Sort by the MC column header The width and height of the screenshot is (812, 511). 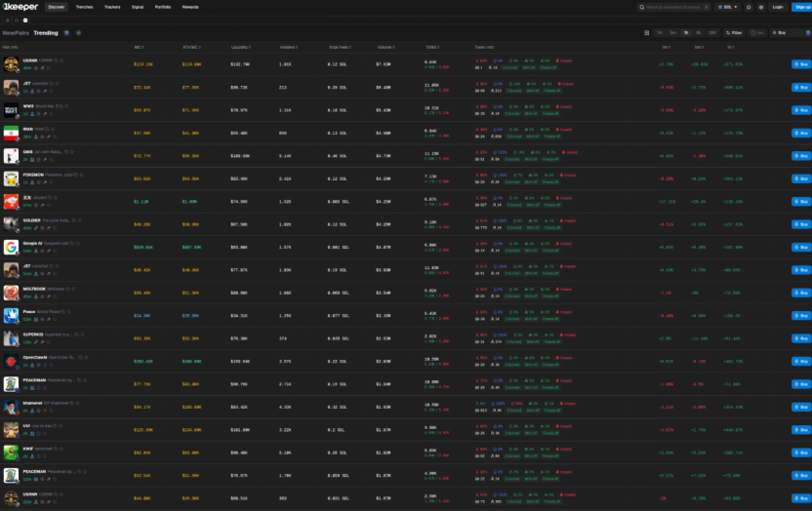click(140, 47)
